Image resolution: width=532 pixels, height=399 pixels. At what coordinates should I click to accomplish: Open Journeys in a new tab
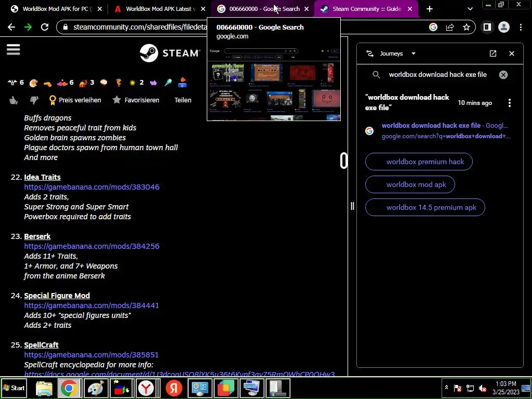click(x=493, y=54)
